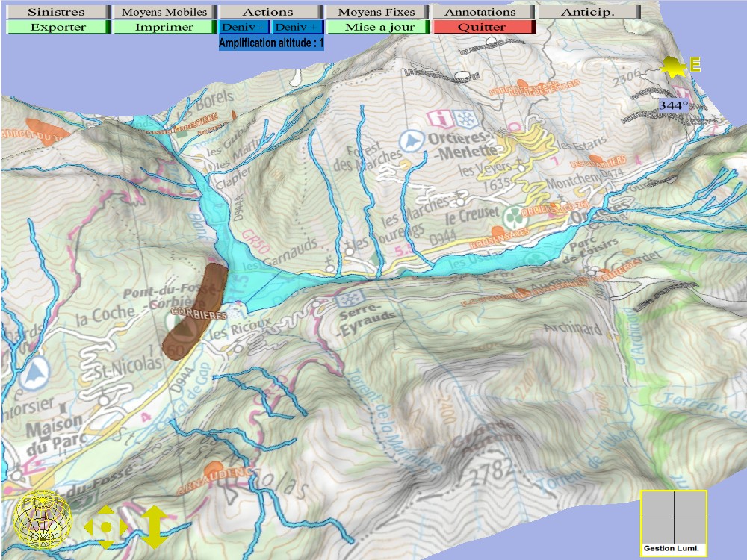Open the Moyens Fixes menu
This screenshot has width=747, height=560.
(377, 12)
